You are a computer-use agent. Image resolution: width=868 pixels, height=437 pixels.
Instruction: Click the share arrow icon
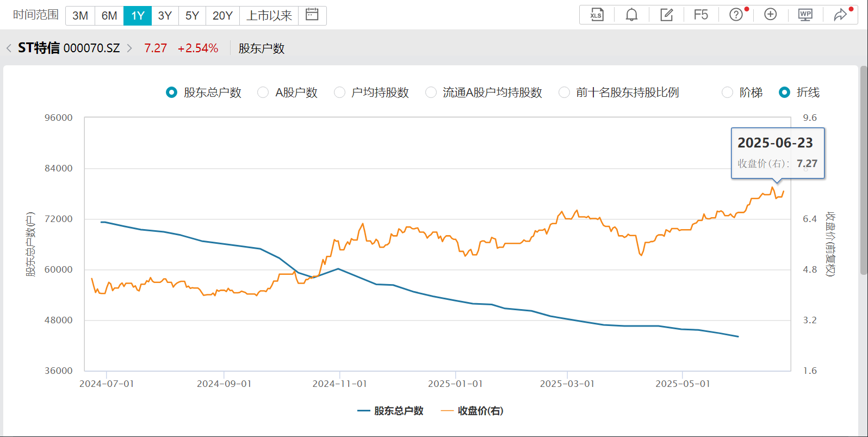840,15
